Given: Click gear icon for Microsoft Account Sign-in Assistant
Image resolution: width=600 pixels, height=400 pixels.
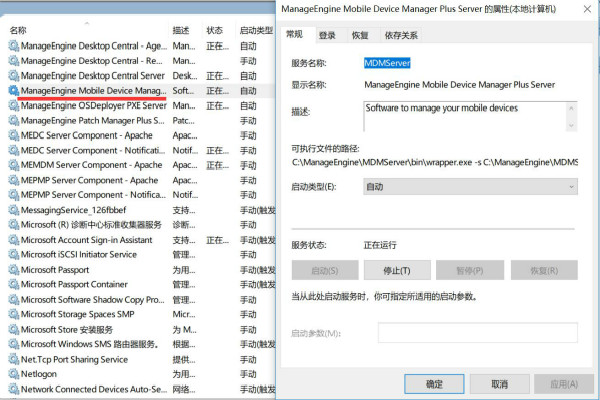Looking at the screenshot, I should 14,240.
